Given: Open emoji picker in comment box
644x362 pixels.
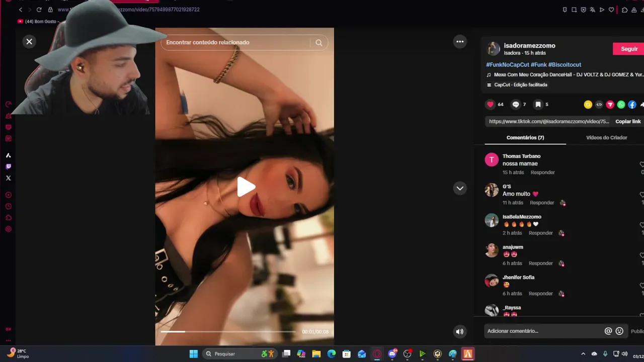Looking at the screenshot, I should coord(619,331).
